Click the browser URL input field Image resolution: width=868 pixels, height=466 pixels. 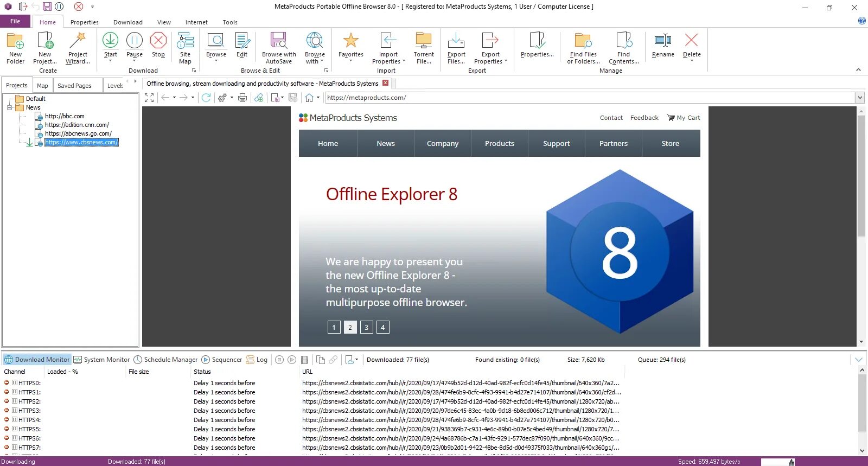(x=590, y=98)
